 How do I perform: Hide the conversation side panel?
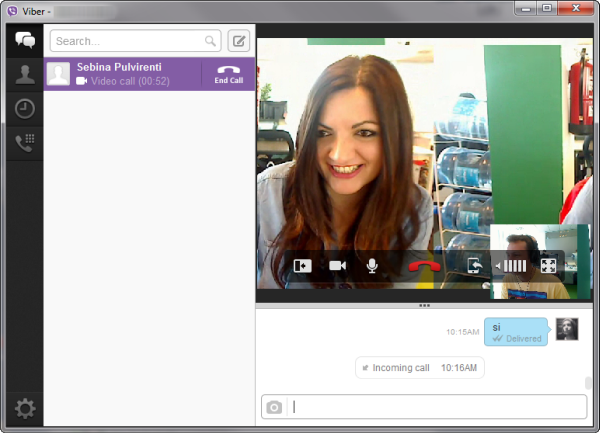click(303, 265)
